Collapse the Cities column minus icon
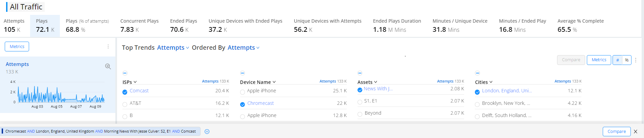The width and height of the screenshot is (644, 138). [x=477, y=73]
